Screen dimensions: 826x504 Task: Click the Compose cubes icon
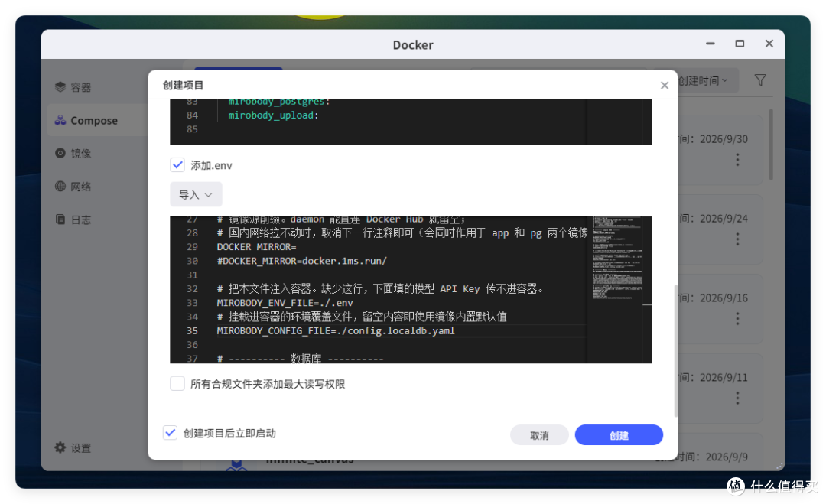(60, 121)
